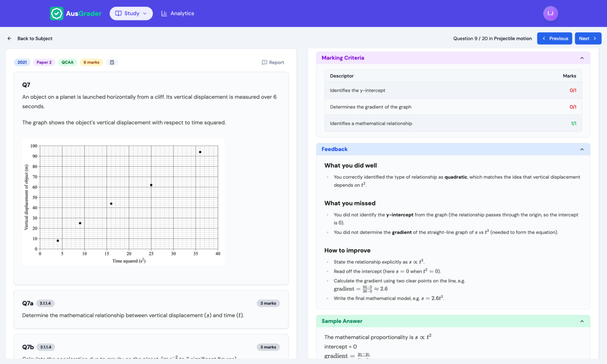Click the 6 marks badge
The image size is (607, 364).
[91, 62]
